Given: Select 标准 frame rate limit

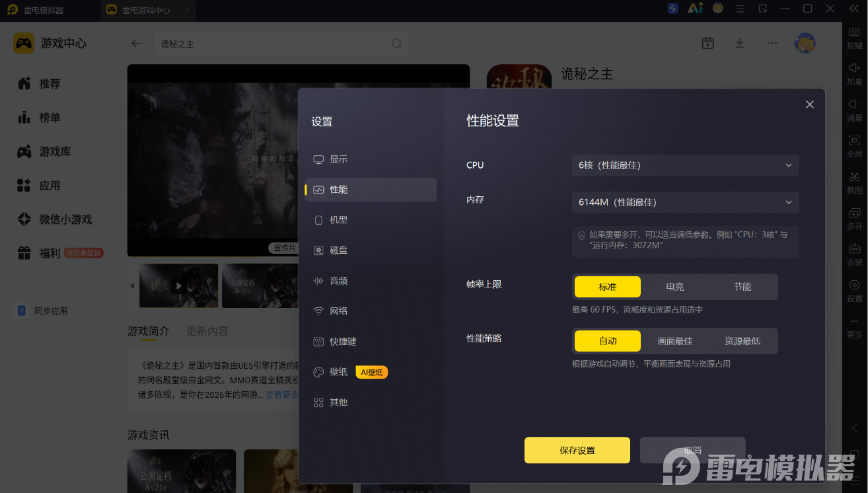Looking at the screenshot, I should coord(608,287).
